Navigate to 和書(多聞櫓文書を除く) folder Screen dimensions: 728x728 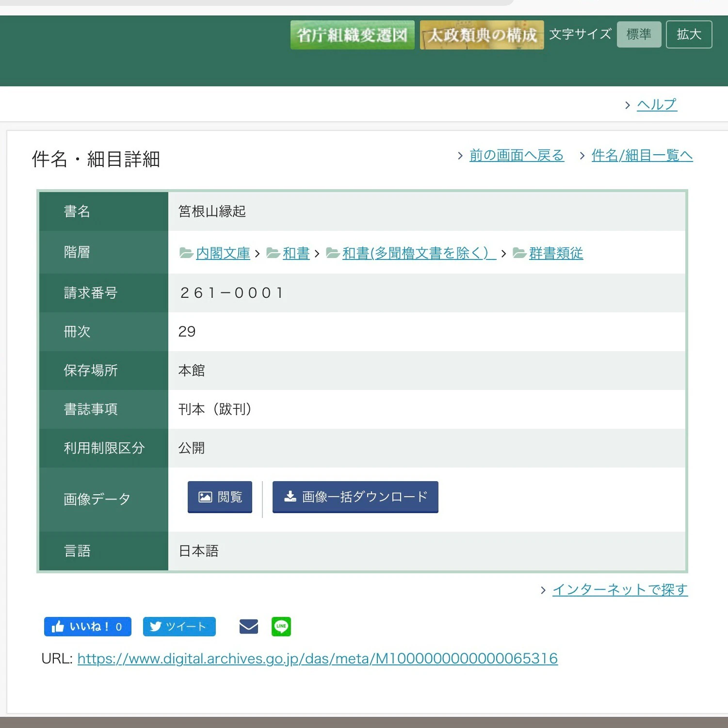(419, 253)
